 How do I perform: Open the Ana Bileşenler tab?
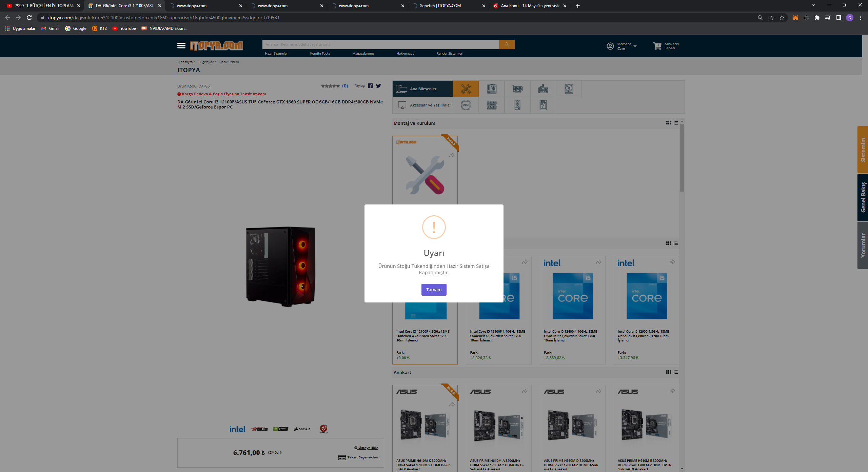click(422, 89)
